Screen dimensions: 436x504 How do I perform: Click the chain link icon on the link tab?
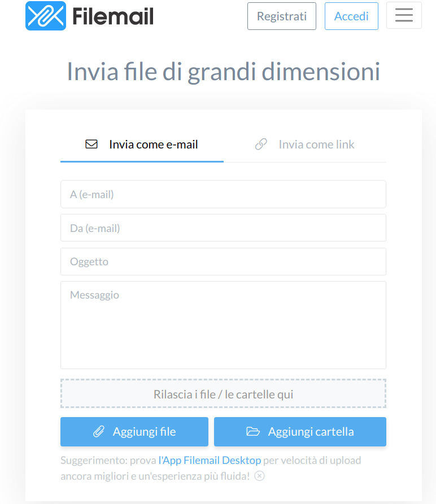[261, 144]
